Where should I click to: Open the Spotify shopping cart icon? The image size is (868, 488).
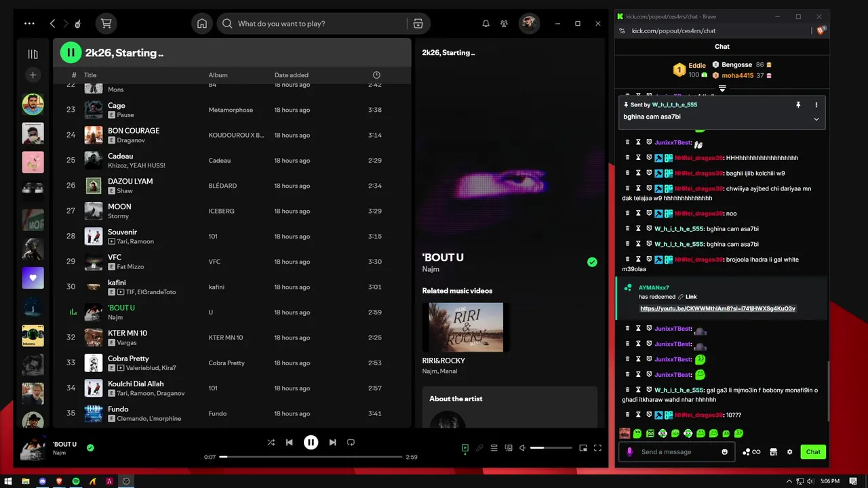click(x=106, y=23)
